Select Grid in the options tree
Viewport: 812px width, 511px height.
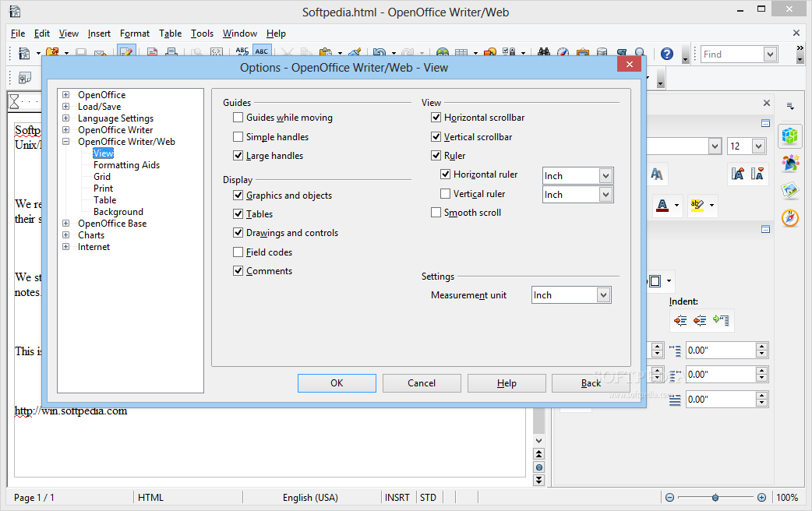(x=102, y=177)
